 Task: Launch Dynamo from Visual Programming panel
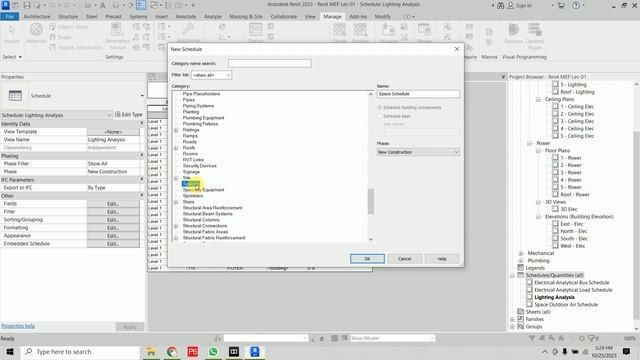[513, 33]
